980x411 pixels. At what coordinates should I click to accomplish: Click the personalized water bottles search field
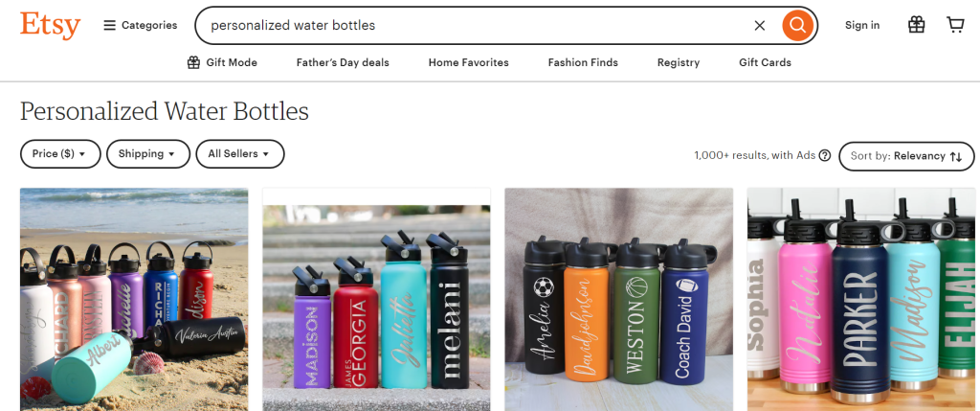click(x=475, y=26)
